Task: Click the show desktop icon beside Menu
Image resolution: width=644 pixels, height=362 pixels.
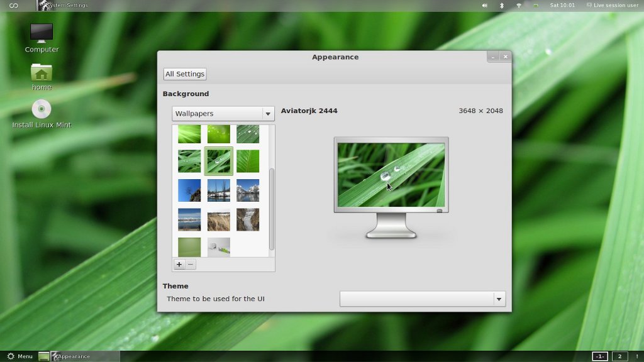Action: (x=43, y=356)
